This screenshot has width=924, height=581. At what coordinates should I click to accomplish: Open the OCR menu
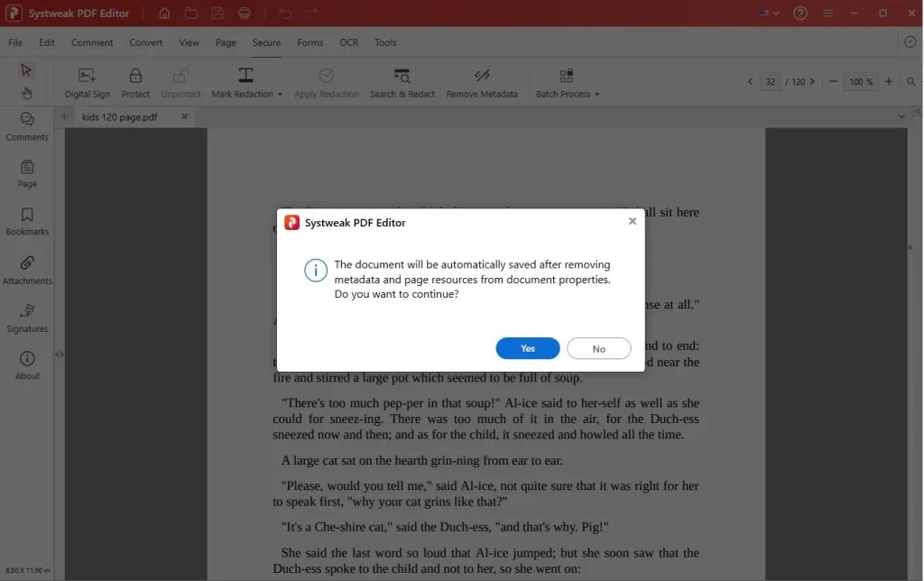[x=349, y=42]
